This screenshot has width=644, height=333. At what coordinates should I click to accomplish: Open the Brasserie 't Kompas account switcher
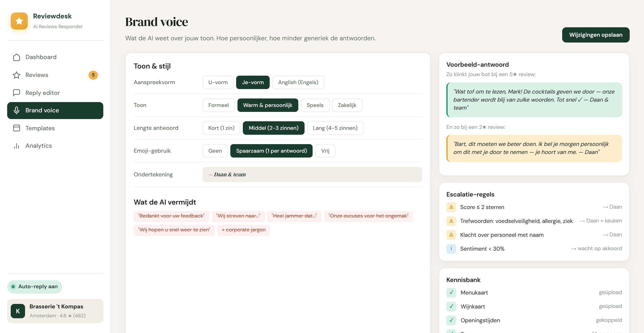[55, 311]
